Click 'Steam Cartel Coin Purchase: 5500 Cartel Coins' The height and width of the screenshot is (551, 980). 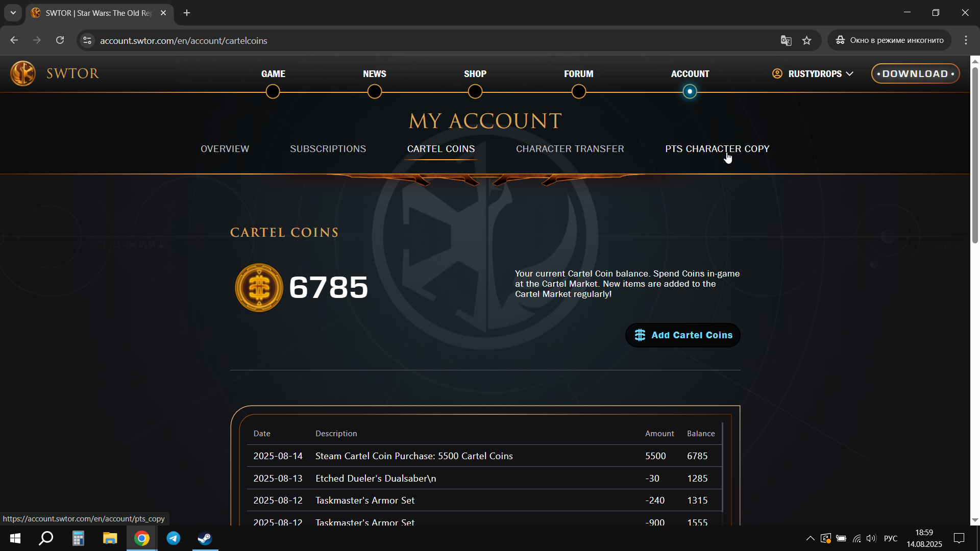click(x=414, y=456)
